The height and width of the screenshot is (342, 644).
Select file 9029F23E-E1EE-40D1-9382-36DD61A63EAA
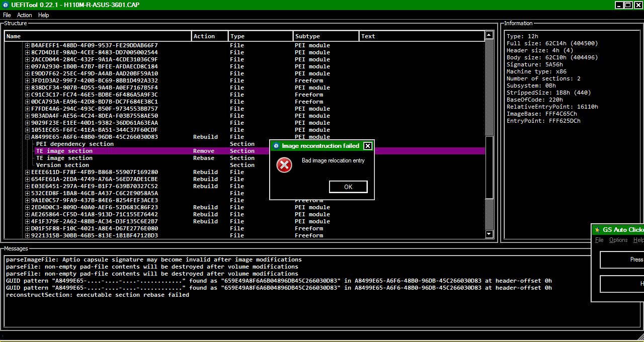pos(95,123)
